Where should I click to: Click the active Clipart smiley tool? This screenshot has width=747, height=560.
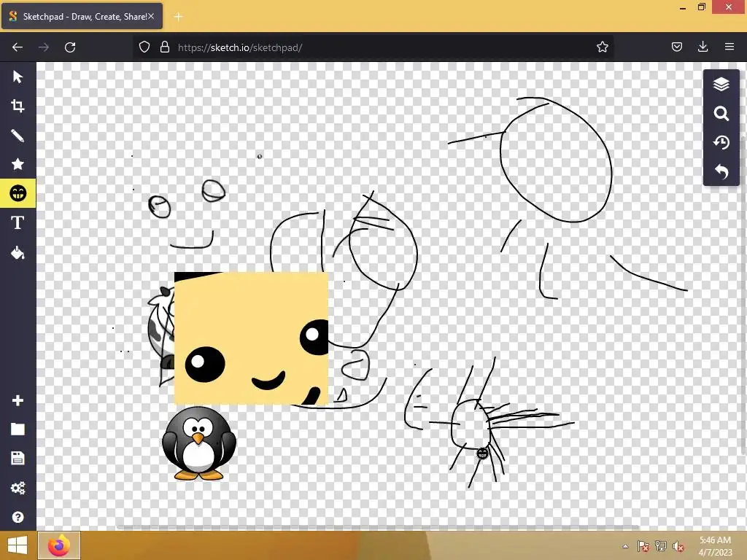pyautogui.click(x=18, y=193)
